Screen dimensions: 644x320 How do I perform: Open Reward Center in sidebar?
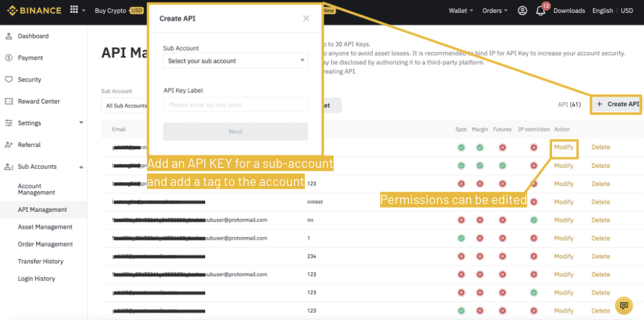click(x=39, y=102)
